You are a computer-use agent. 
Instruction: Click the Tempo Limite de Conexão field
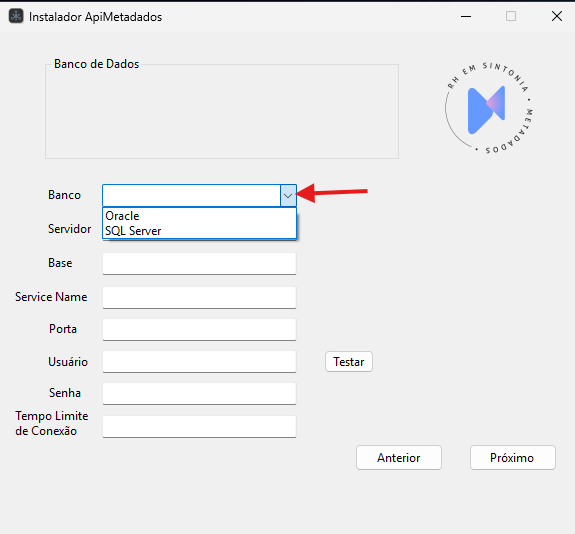tap(199, 426)
